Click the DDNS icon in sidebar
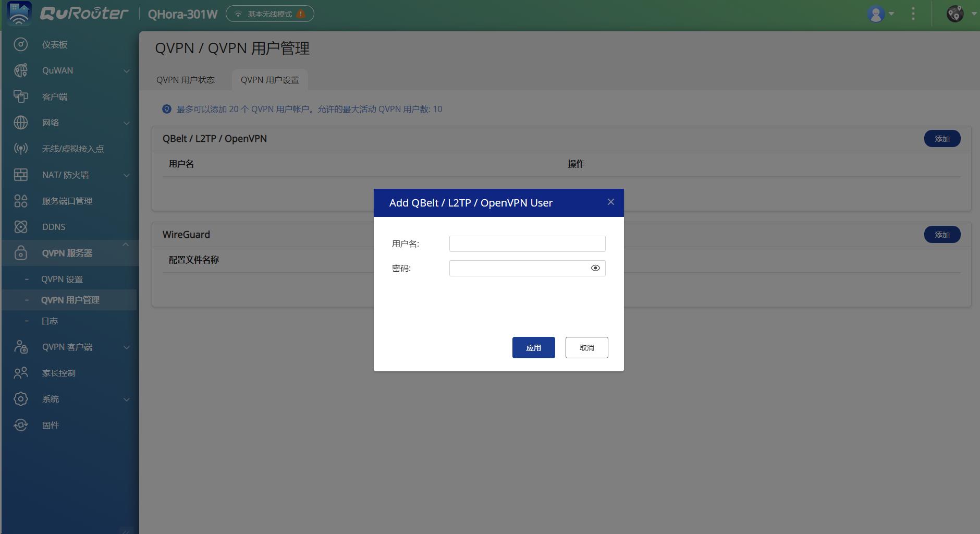 20,227
